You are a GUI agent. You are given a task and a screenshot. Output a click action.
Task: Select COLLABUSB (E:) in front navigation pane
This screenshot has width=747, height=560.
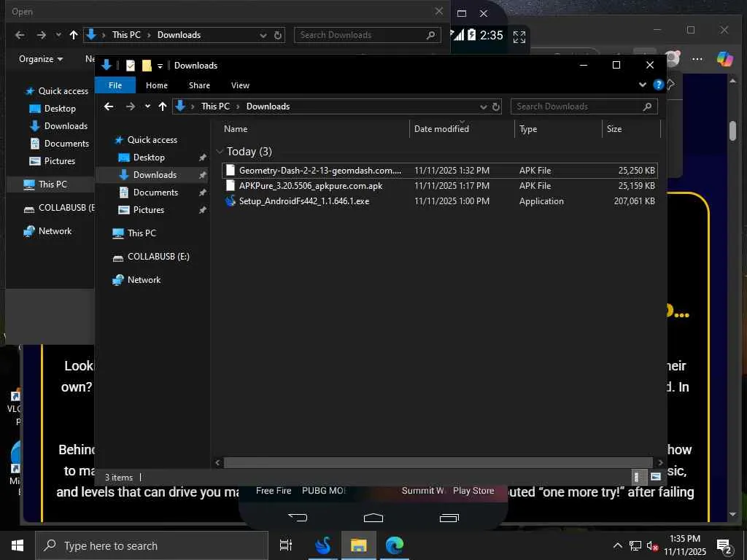pyautogui.click(x=158, y=257)
